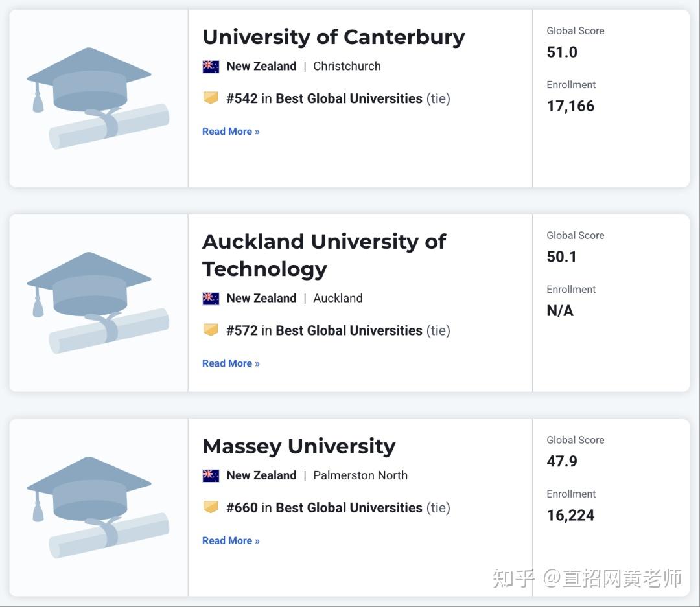Click the graduation cap image for Auckland University of Technology

click(98, 303)
